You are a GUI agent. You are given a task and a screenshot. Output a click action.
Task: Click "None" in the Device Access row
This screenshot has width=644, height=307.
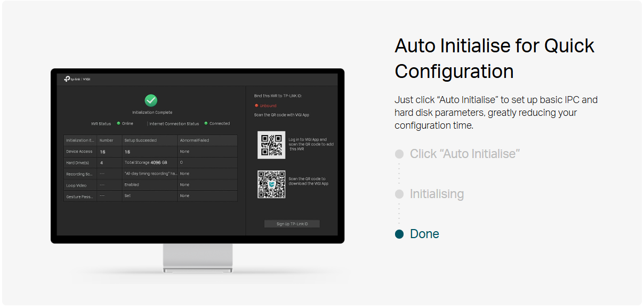184,152
